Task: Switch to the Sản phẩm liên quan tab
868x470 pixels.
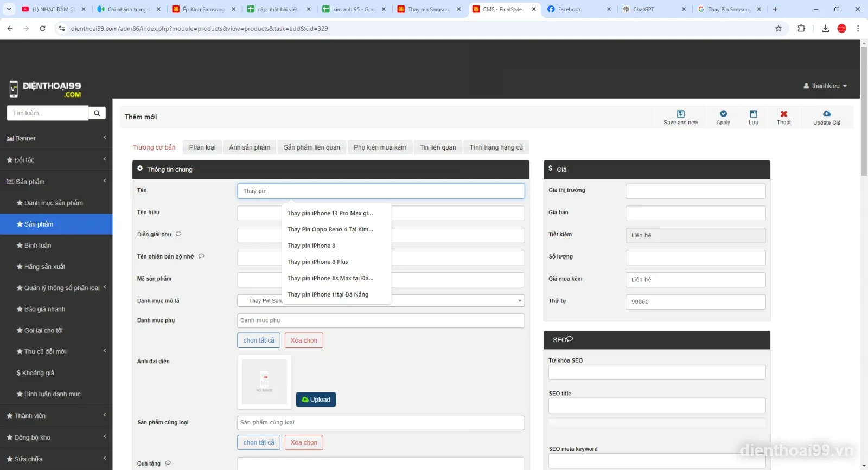Action: (x=312, y=147)
